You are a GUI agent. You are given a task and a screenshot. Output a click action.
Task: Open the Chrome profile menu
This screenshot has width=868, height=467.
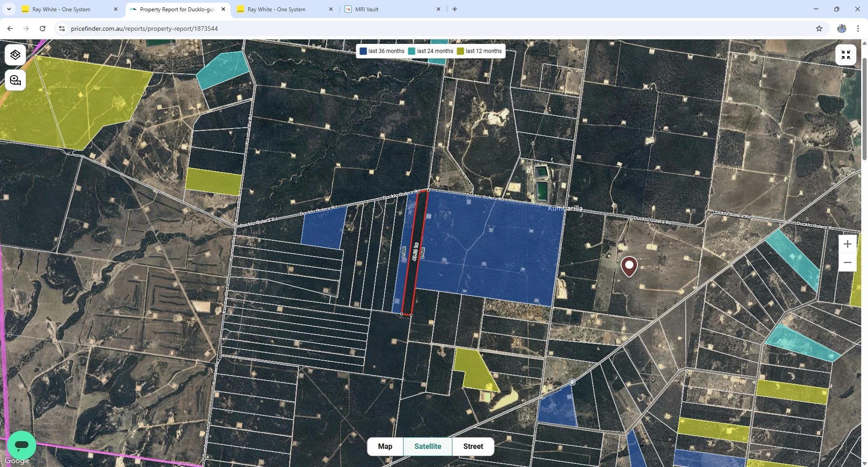(x=842, y=28)
